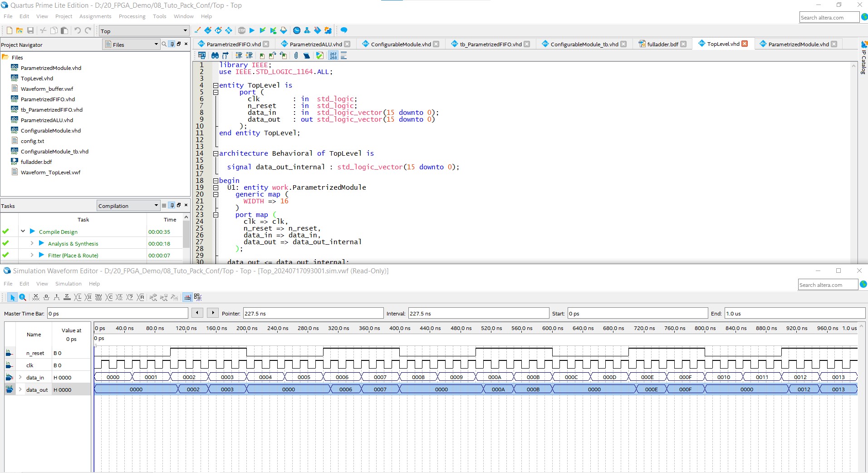
Task: Click the Tasks panel vertical scrollbar
Action: point(186,238)
